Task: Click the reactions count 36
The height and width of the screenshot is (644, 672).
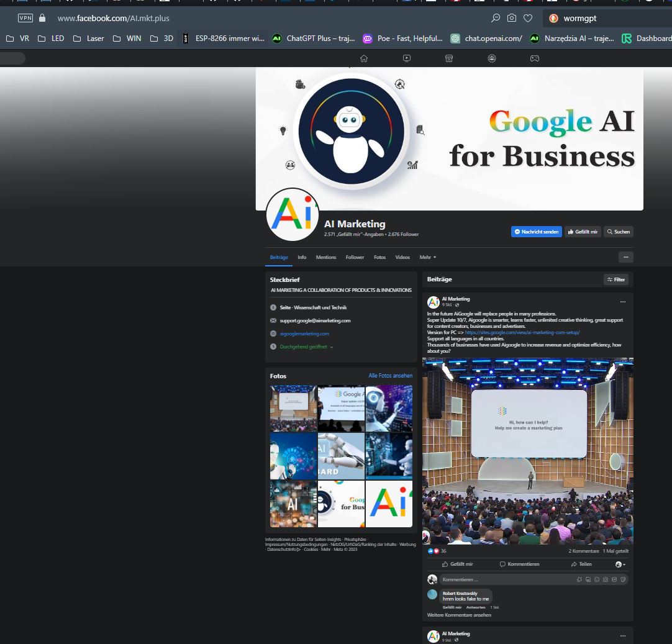Action: (x=443, y=551)
